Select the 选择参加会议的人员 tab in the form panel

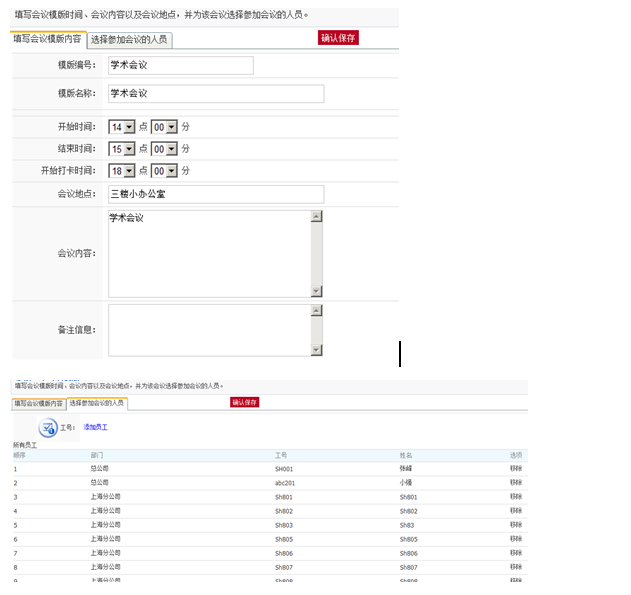pos(130,40)
